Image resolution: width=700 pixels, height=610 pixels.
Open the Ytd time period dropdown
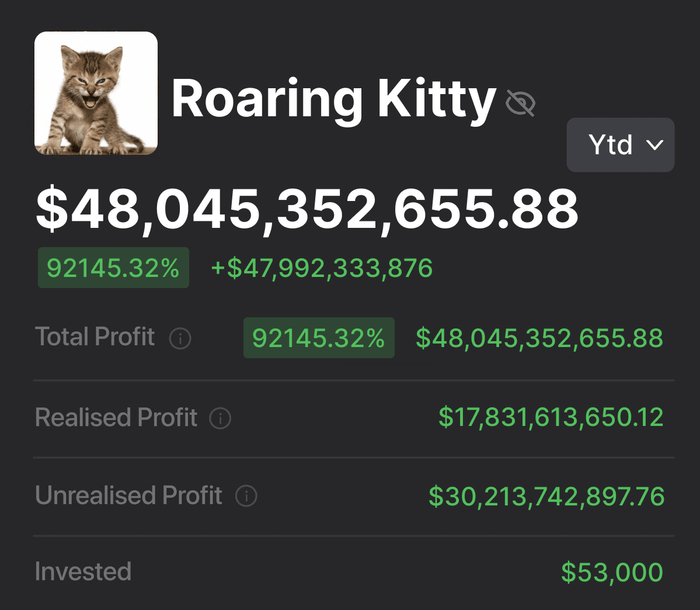pos(620,145)
